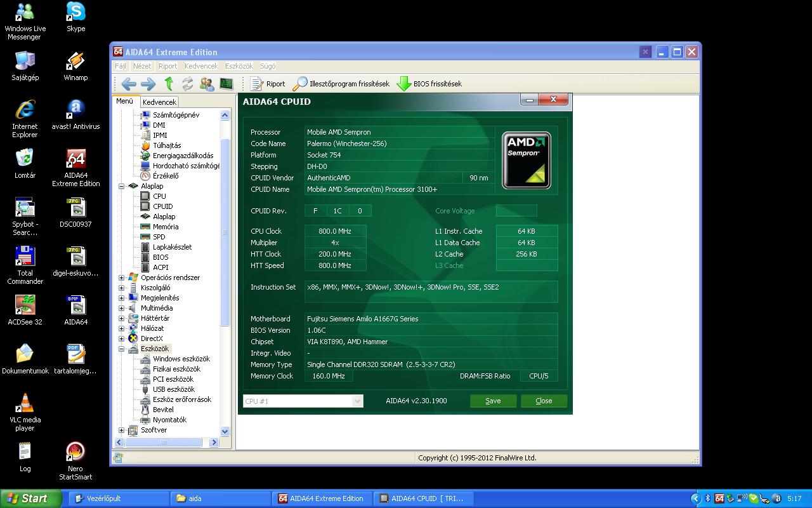Open the Fájl menu
The width and height of the screenshot is (812, 508).
click(120, 66)
